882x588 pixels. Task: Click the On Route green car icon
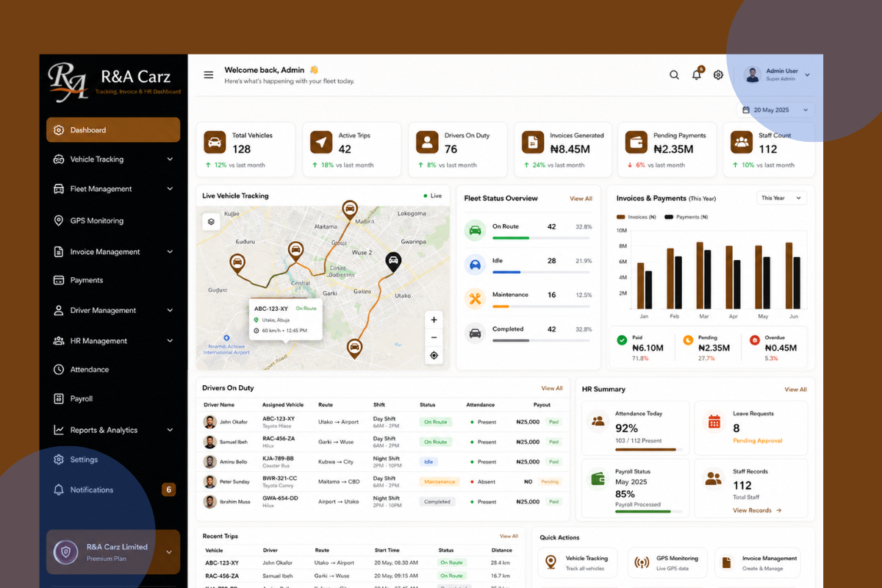click(x=476, y=230)
